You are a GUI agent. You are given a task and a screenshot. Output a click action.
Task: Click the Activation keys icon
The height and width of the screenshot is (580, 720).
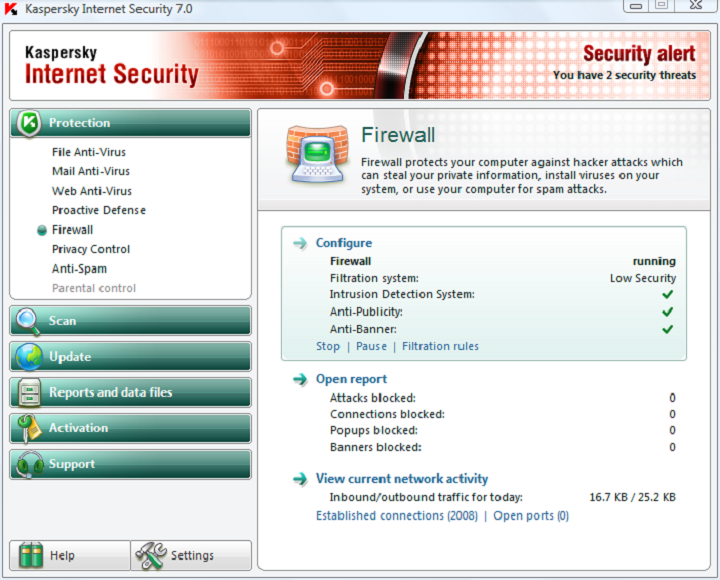point(28,428)
